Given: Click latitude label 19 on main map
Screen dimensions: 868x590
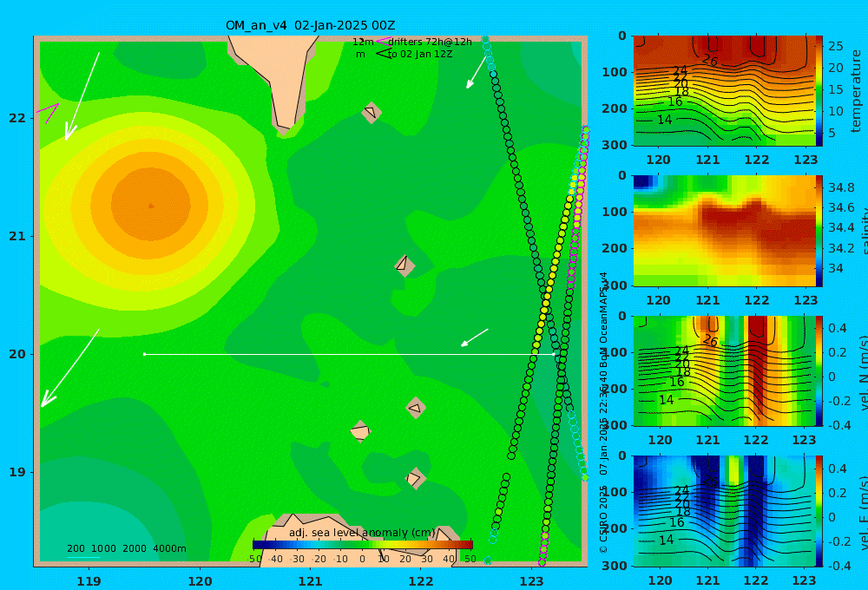Looking at the screenshot, I should point(17,472).
